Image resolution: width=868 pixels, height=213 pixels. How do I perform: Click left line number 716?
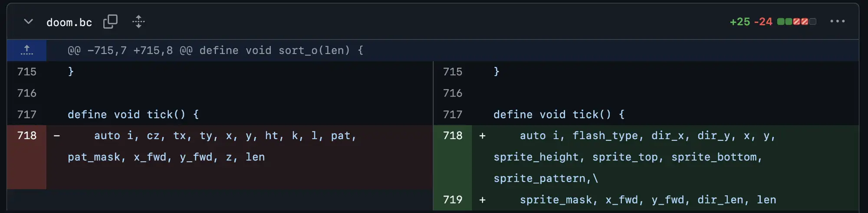pos(26,93)
